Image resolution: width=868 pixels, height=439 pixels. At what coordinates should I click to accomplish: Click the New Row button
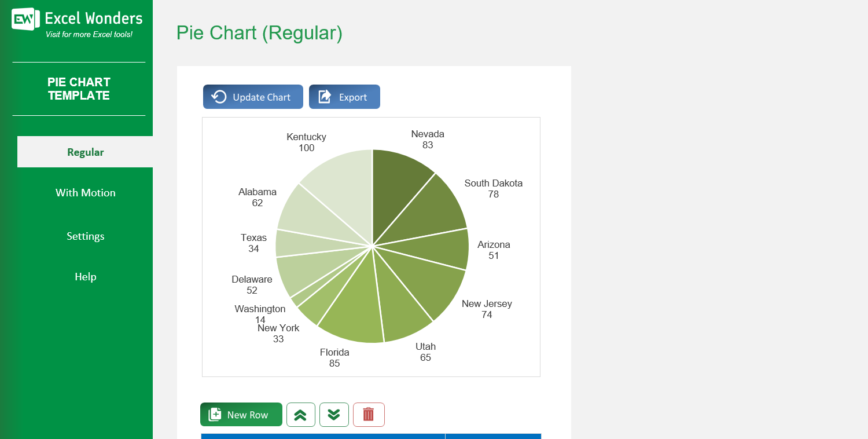(241, 414)
